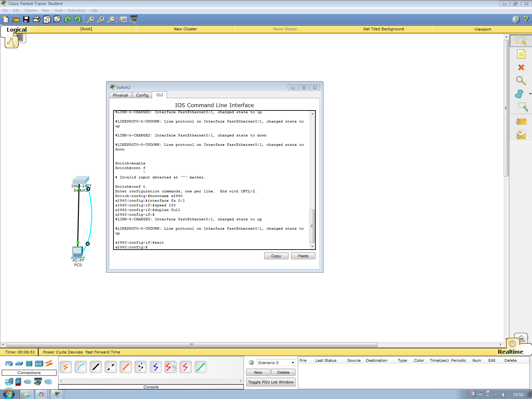Open the drawing palette icon
532x399 pixels.
(x=123, y=19)
